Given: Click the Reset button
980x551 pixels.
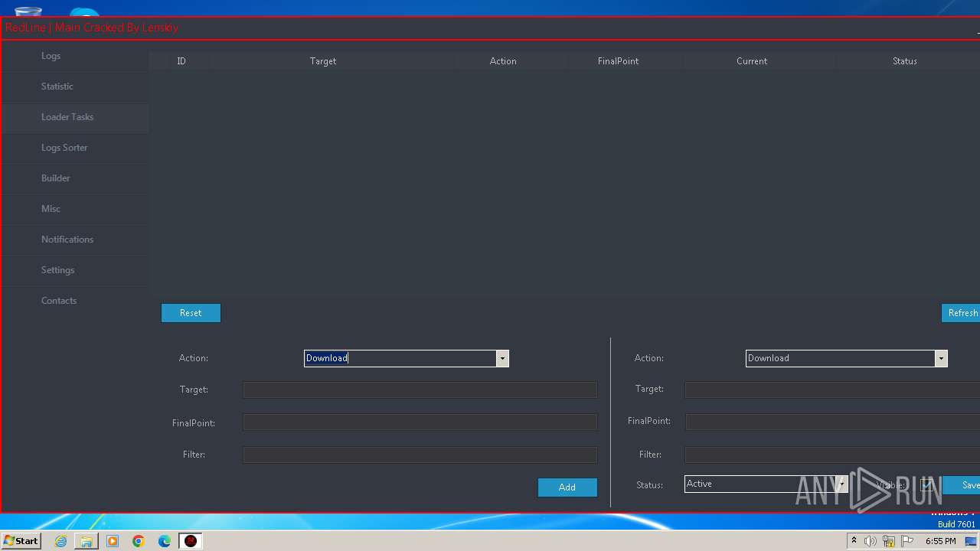Looking at the screenshot, I should [x=191, y=313].
